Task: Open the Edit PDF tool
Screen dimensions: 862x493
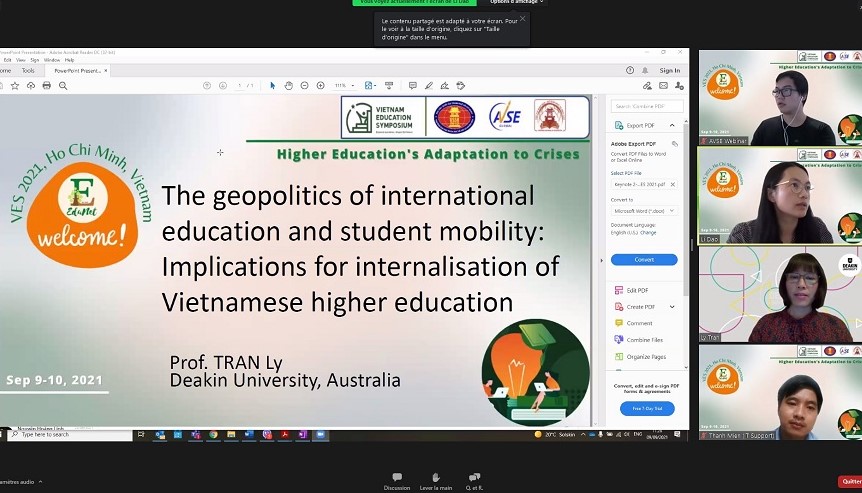Action: [637, 290]
